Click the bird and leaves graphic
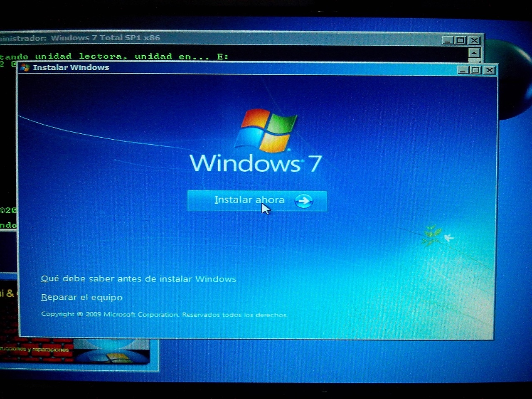Viewport: 532px width, 399px height. [437, 236]
